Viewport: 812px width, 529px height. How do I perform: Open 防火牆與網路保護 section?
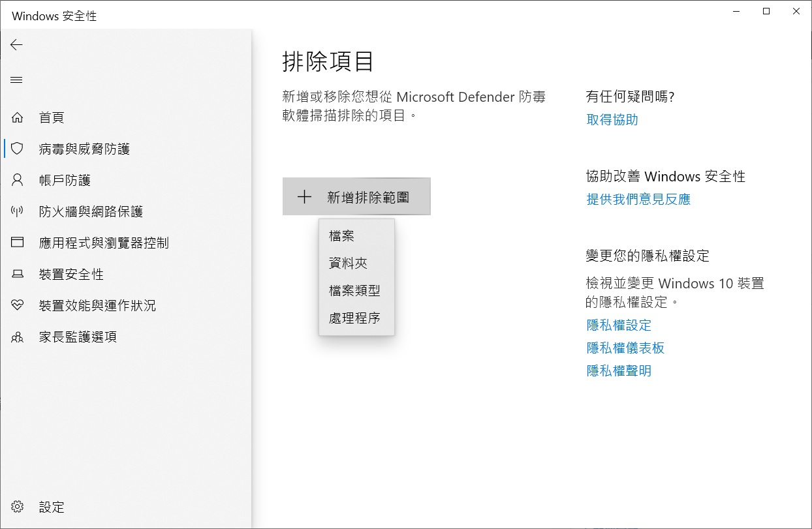pos(125,211)
